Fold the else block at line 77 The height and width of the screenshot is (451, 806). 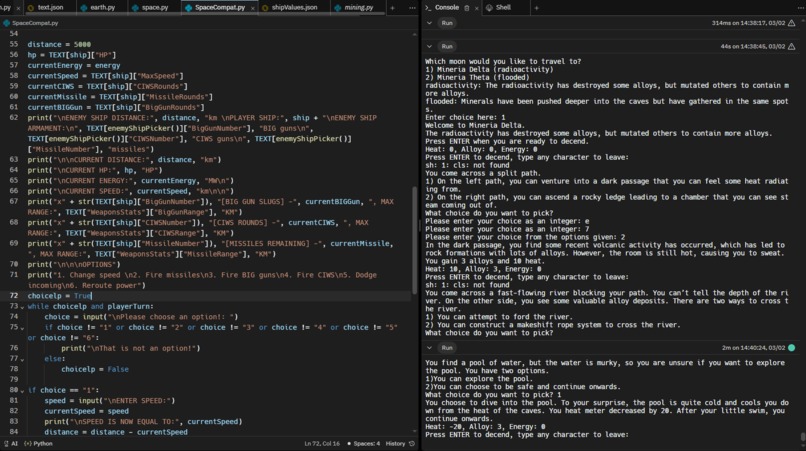(22, 359)
